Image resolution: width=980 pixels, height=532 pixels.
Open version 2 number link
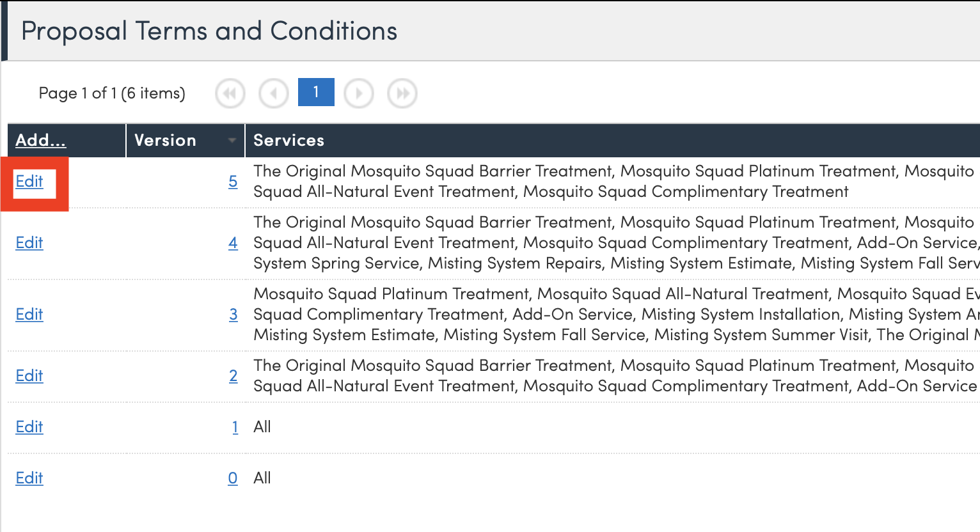point(233,376)
